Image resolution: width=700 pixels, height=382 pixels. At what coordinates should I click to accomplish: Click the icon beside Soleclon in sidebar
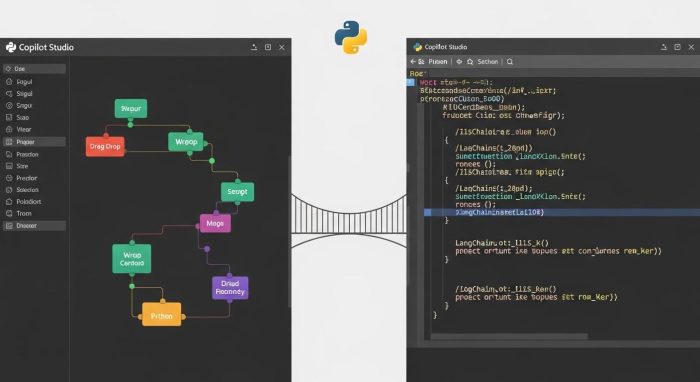9,190
